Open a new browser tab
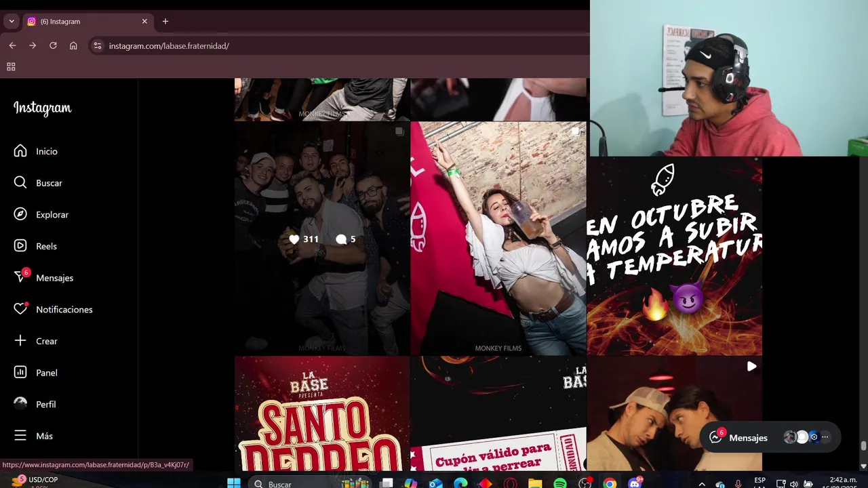Viewport: 868px width, 488px height. [165, 22]
